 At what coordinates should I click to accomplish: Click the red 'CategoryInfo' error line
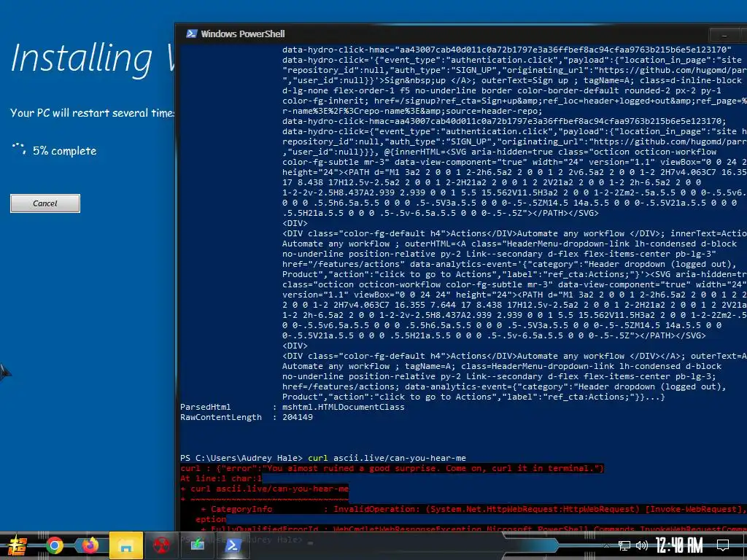(462, 509)
